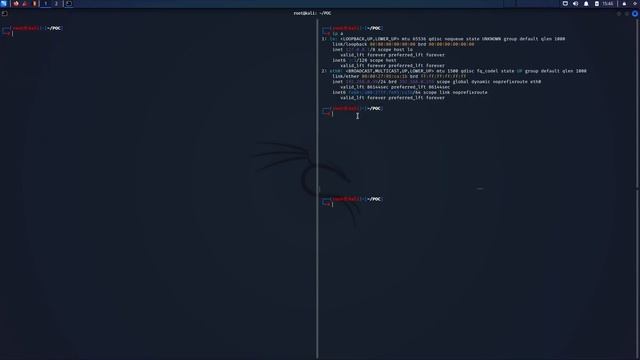Viewport: 640px width, 360px height.
Task: Close the terminal with blue circle button
Action: pos(635,13)
